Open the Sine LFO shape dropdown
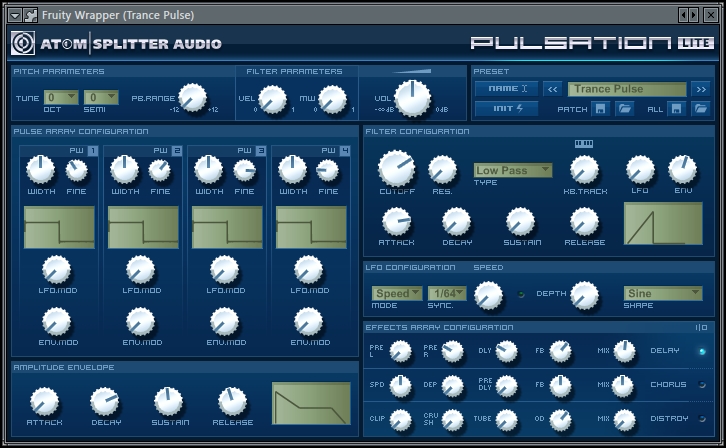Viewport: 726px width, 448px height. 663,293
